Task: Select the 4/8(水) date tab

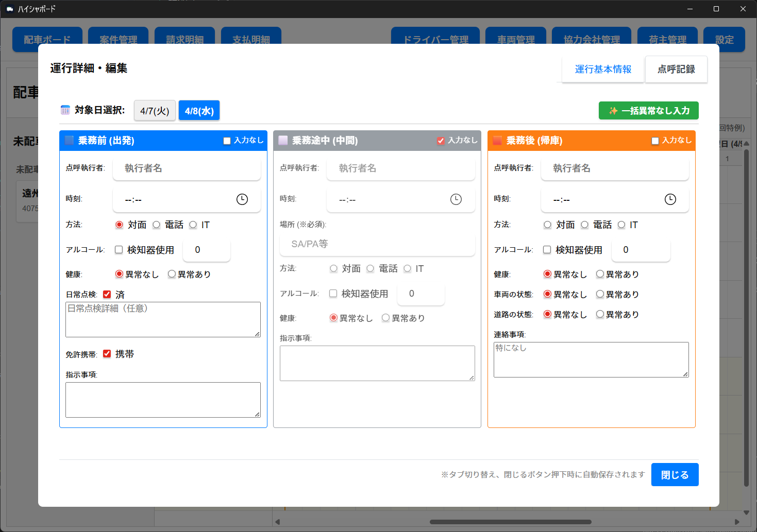Action: [x=199, y=111]
